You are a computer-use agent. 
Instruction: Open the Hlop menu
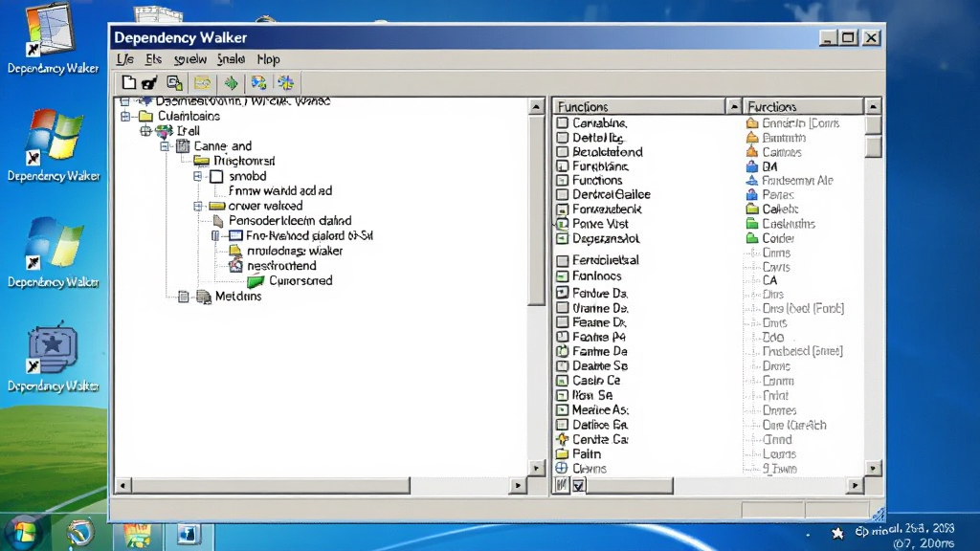coord(268,59)
